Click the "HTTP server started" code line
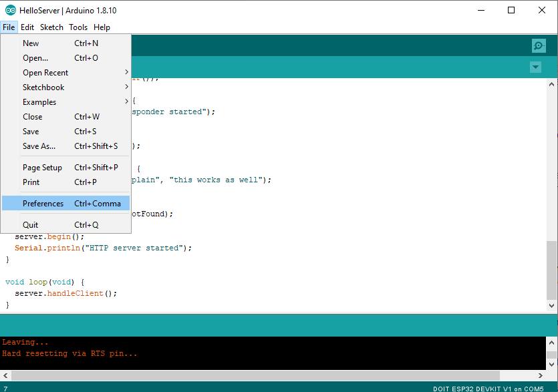This screenshot has height=392, width=558. tap(103, 248)
